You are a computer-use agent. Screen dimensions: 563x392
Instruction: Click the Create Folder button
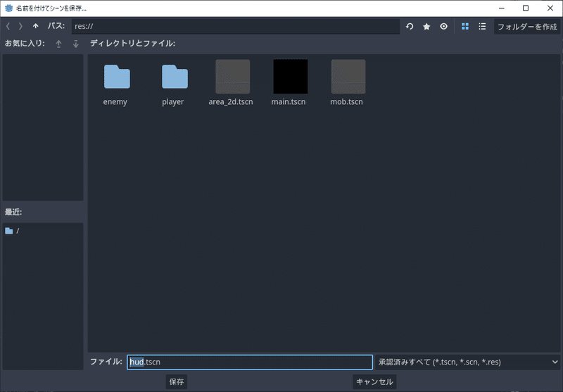(x=527, y=27)
